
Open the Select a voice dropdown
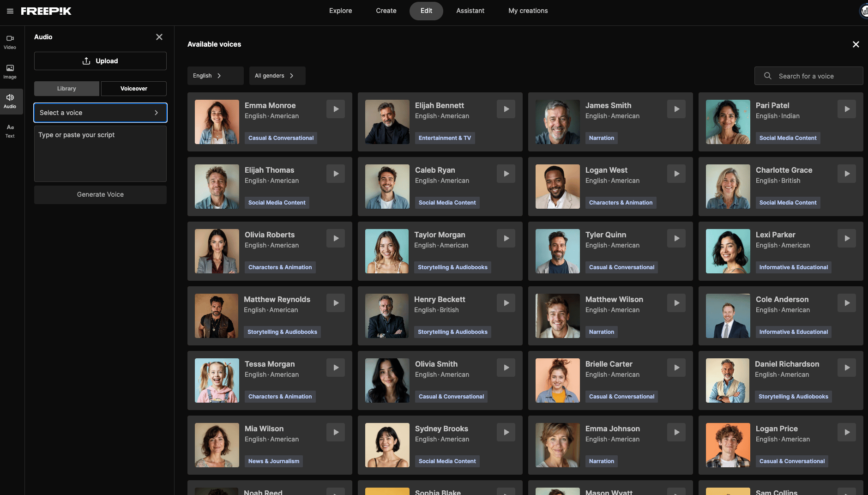[100, 113]
